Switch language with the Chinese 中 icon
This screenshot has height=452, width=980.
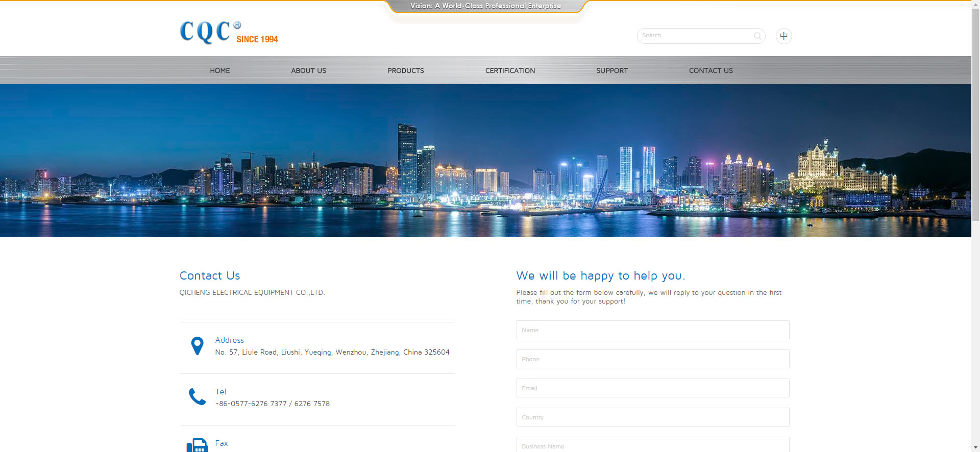(x=783, y=36)
